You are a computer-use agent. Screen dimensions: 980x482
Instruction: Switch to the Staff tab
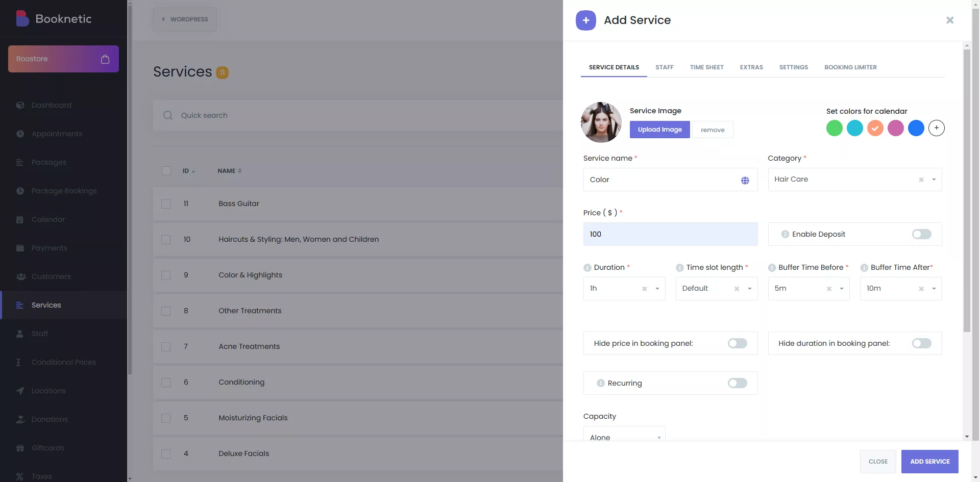664,67
